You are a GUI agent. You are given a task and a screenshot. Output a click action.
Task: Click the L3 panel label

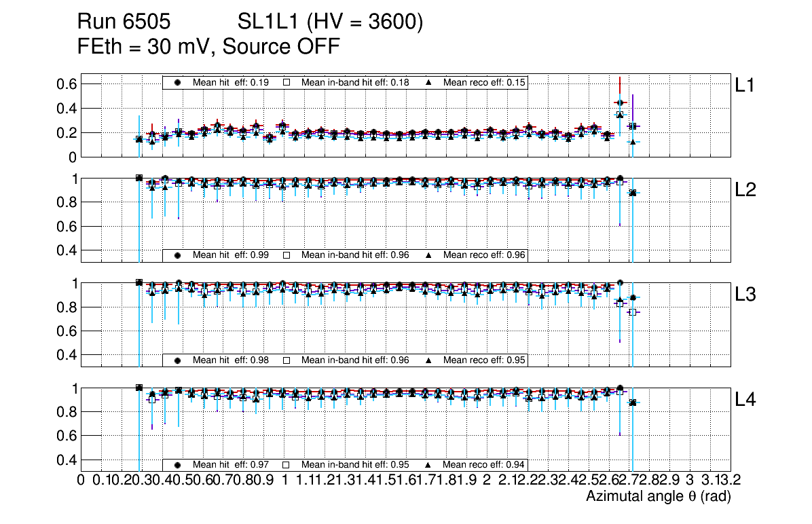[745, 295]
